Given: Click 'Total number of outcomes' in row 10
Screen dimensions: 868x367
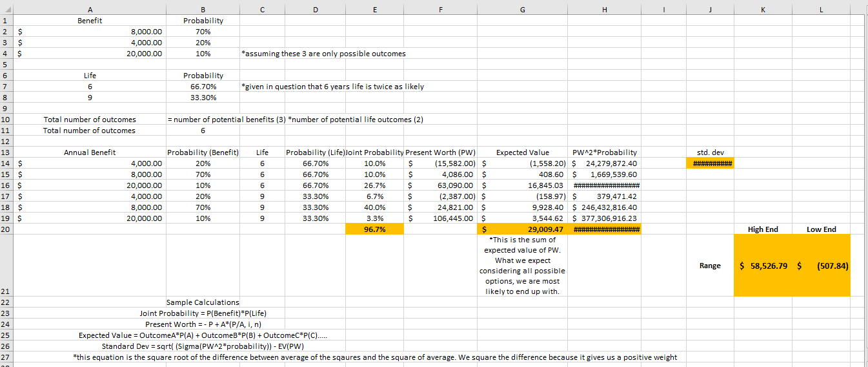Looking at the screenshot, I should [x=90, y=120].
